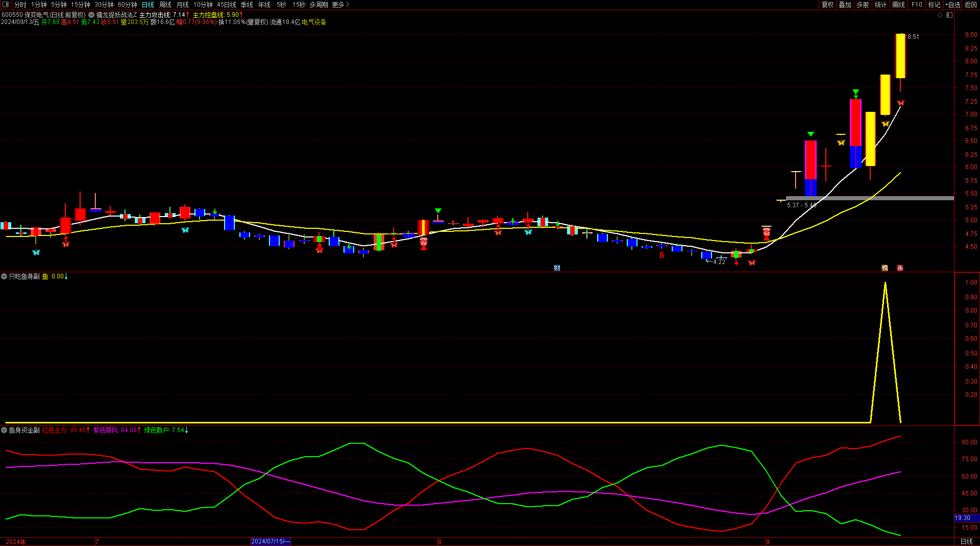
Task: Click the 鱼身资金副 indicator title
Action: pos(24,430)
